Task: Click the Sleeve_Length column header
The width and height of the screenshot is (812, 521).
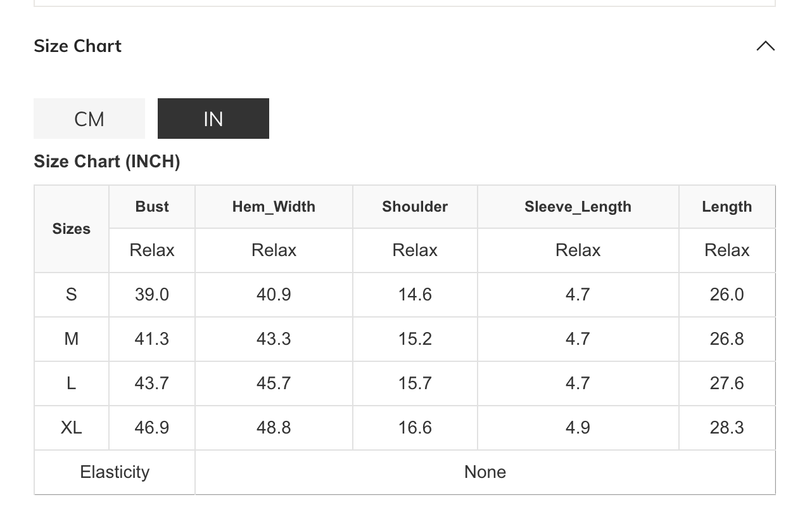Action: 578,207
